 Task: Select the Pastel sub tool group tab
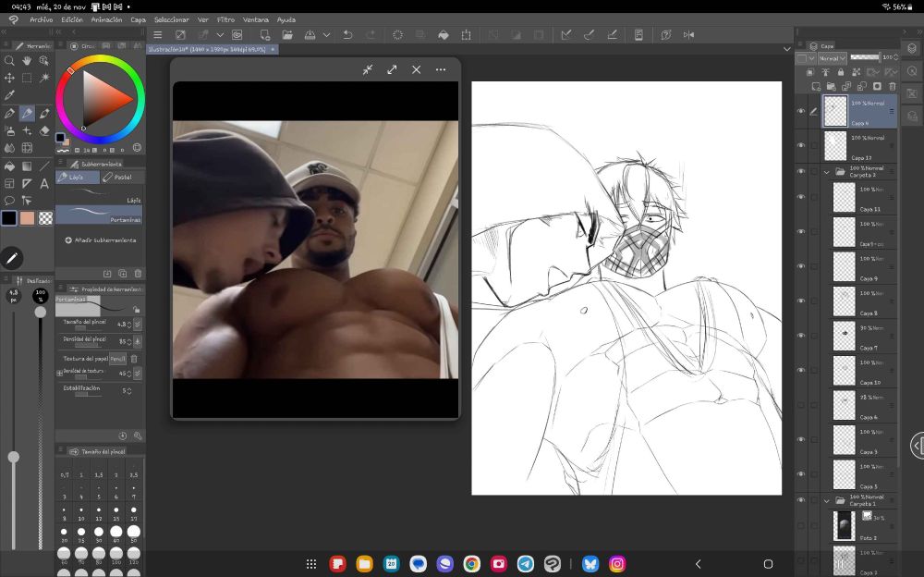point(121,177)
